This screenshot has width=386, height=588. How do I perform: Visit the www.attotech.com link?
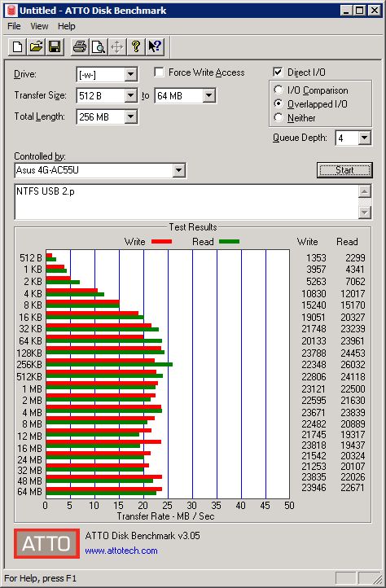(x=121, y=551)
